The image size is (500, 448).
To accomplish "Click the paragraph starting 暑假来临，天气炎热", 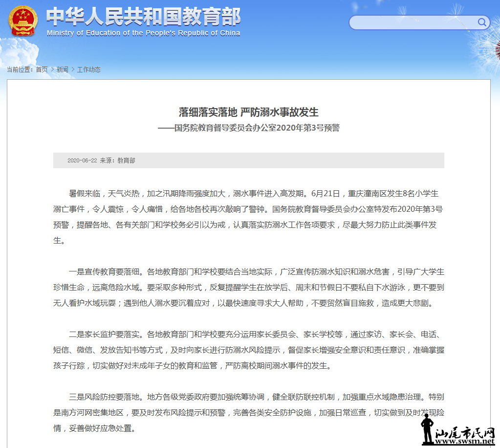I will click(249, 217).
